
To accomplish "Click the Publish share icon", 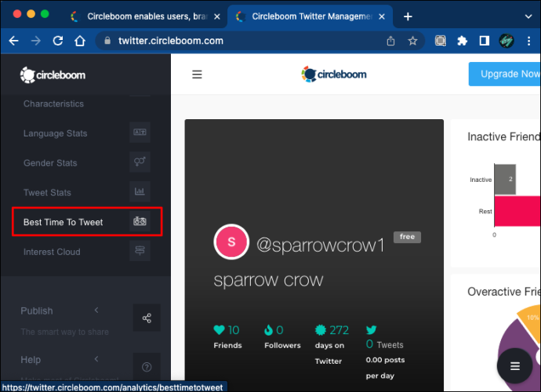I will click(x=147, y=318).
